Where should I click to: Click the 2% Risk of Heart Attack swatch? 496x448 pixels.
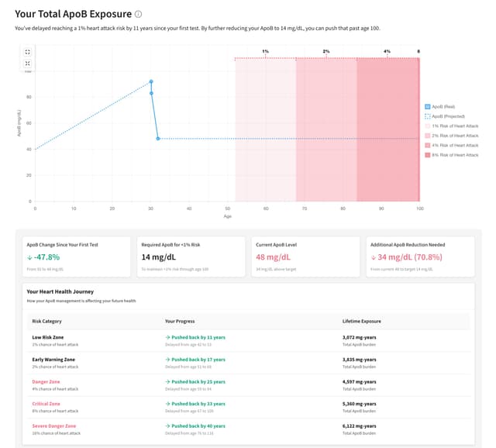(x=429, y=136)
